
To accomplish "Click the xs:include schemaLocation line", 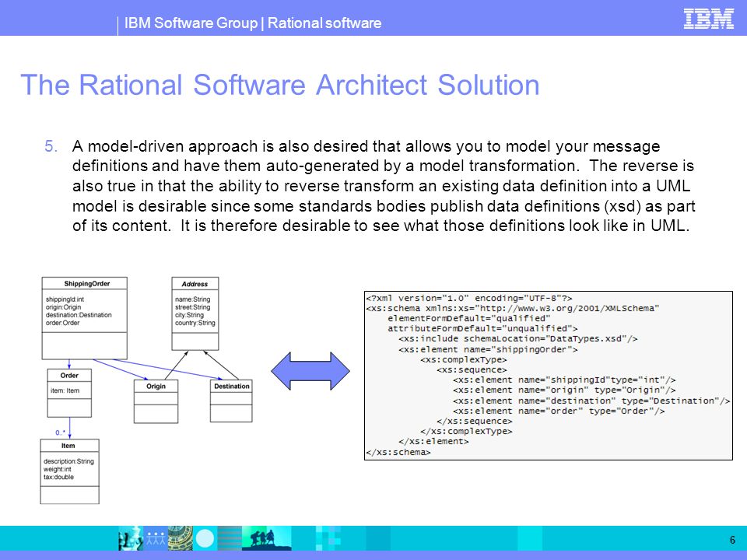I will tap(518, 338).
